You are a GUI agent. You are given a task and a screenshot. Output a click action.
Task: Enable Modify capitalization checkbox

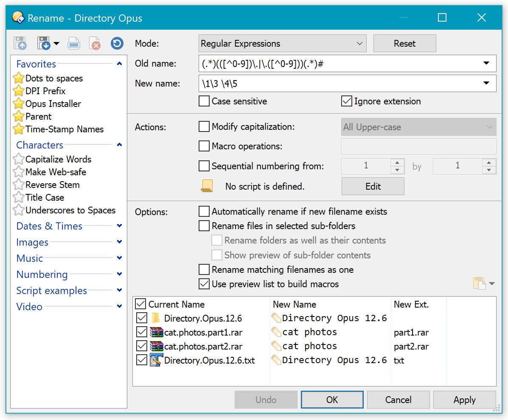point(204,126)
